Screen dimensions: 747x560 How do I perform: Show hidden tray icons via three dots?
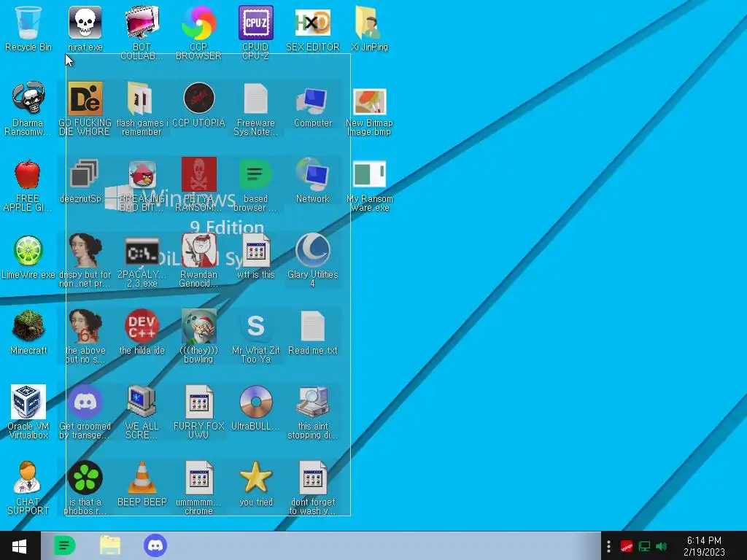(608, 546)
